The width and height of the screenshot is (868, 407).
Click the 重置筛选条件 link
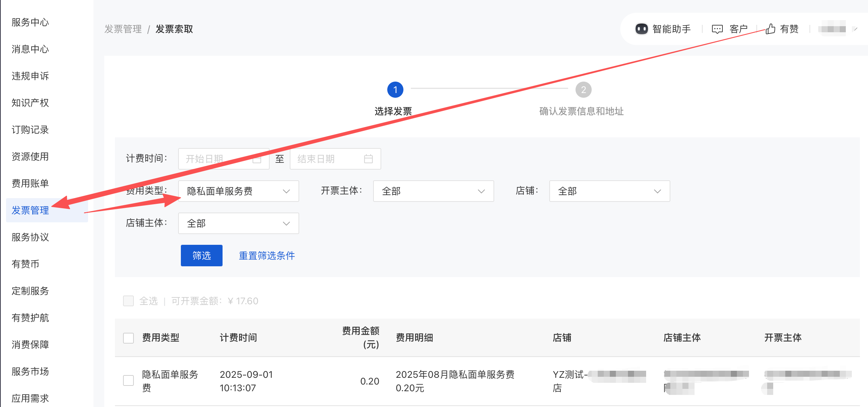267,256
